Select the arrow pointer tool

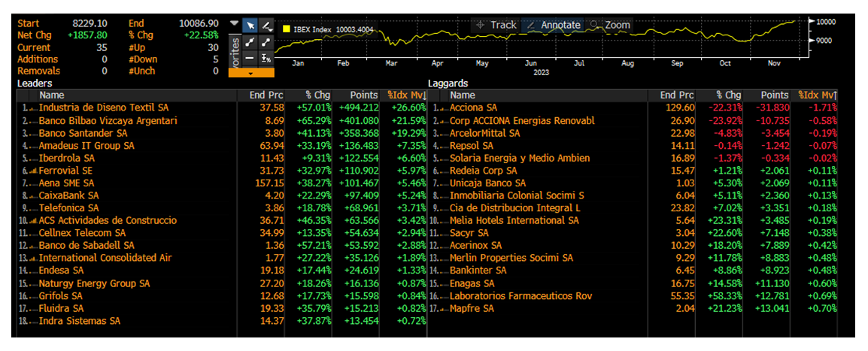click(x=250, y=26)
